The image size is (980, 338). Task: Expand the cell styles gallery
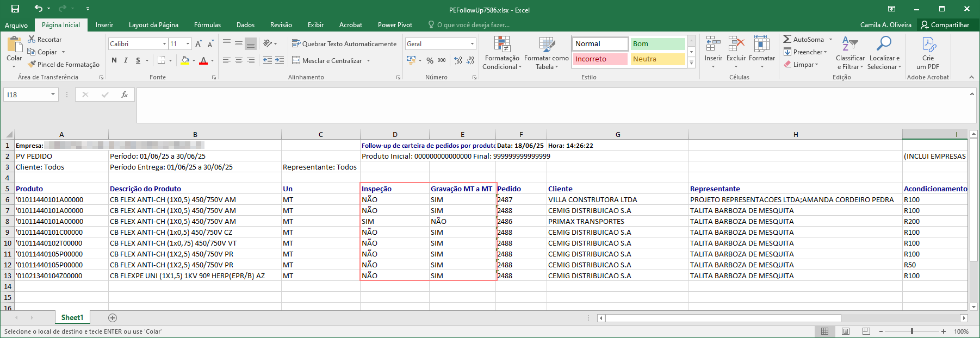(692, 63)
